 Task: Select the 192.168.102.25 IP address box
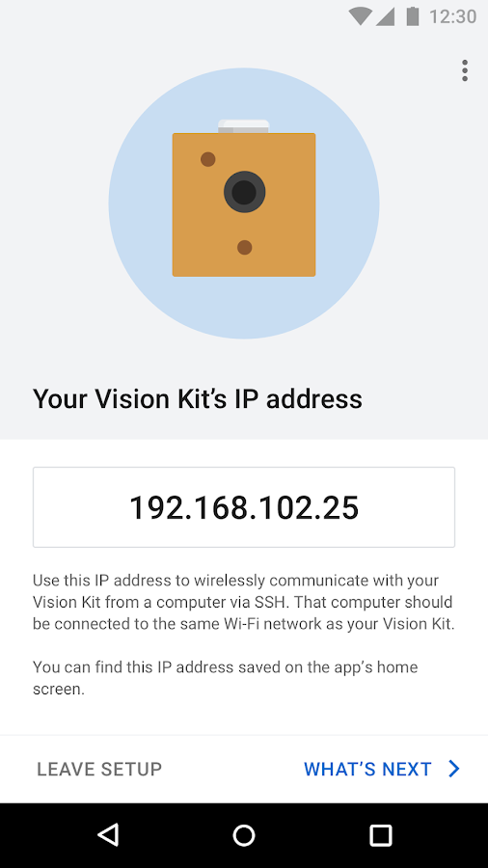(x=244, y=507)
